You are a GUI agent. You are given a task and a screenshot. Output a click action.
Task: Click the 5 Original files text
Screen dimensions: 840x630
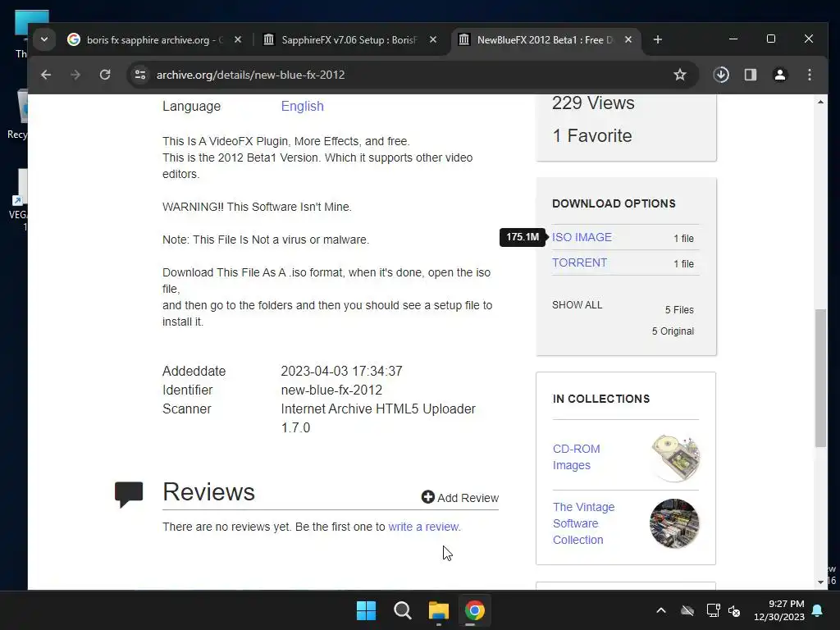point(673,331)
